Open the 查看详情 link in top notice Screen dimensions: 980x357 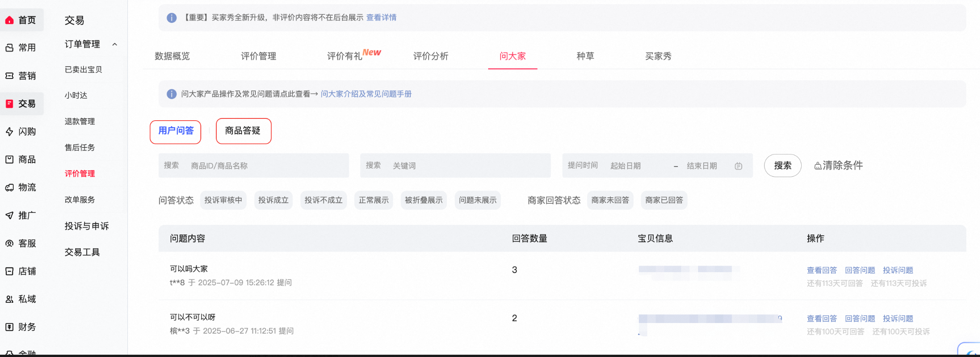click(381, 18)
